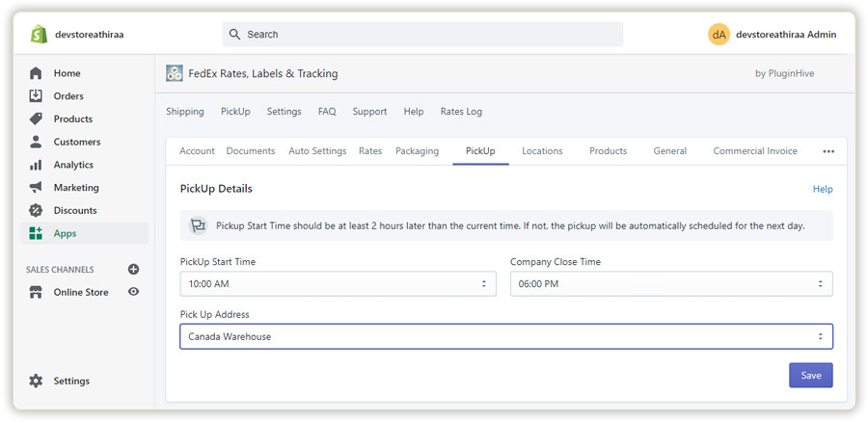Click the Marketing megaphone icon

point(36,188)
